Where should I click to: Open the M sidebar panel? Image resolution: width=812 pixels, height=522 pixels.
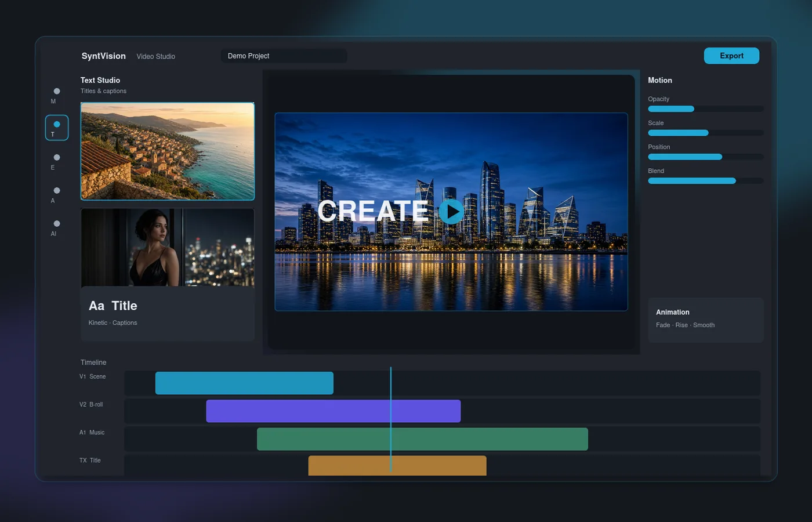point(56,95)
